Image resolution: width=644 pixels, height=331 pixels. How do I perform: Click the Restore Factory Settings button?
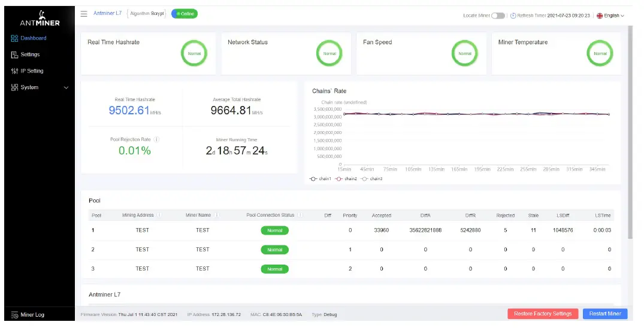coord(543,314)
